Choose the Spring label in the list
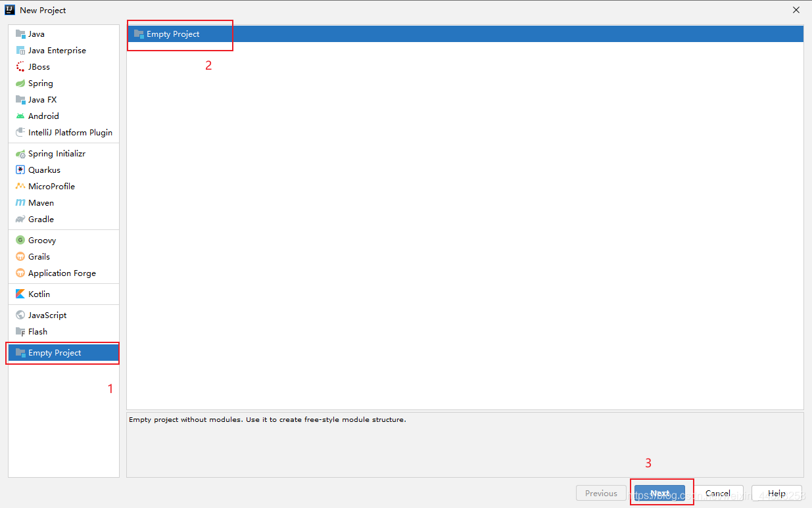 coord(41,83)
